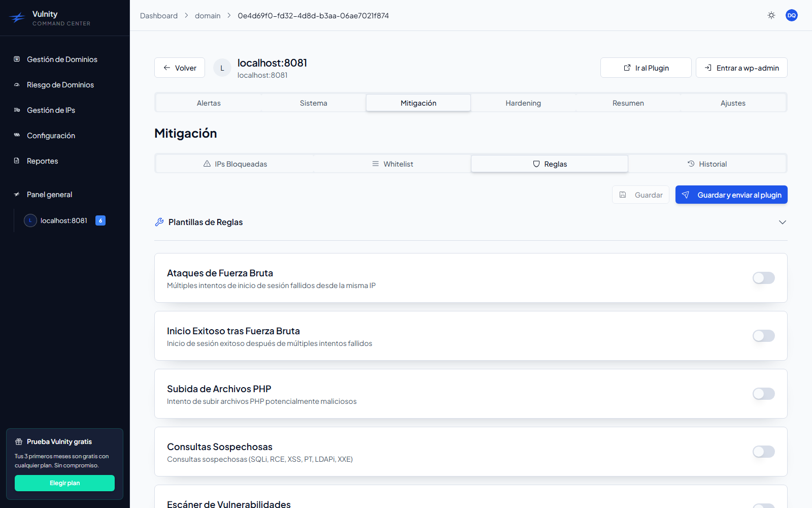Image resolution: width=812 pixels, height=508 pixels.
Task: Click the L domain avatar beside title
Action: click(222, 68)
